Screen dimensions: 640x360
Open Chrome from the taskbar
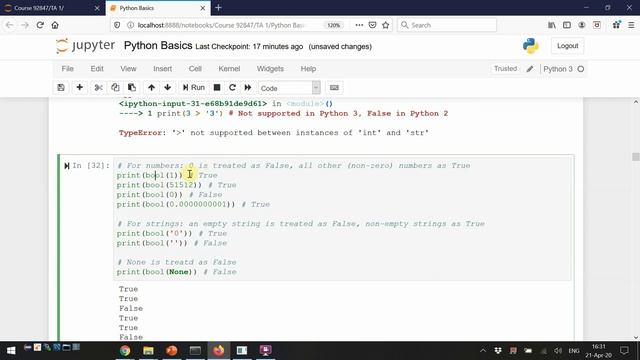(125, 350)
